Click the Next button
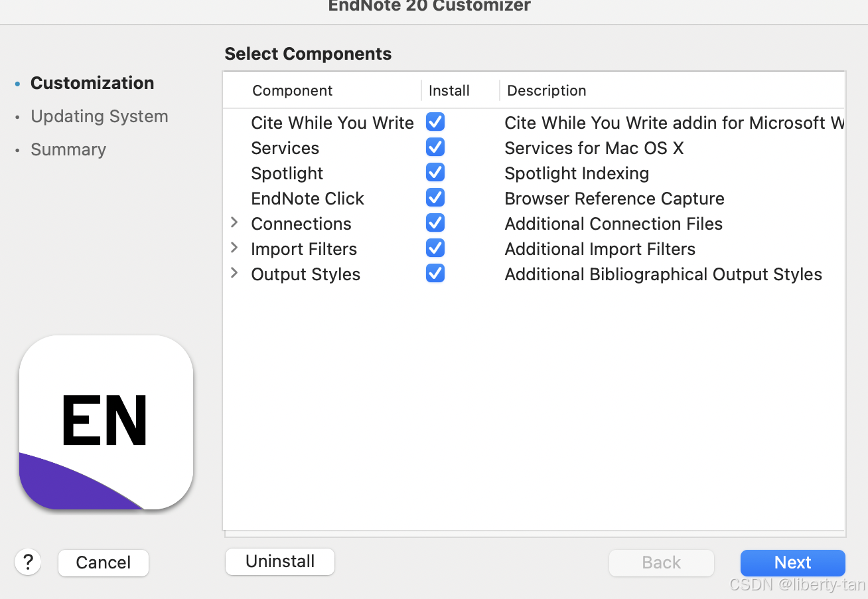Viewport: 868px width, 599px height. click(792, 562)
